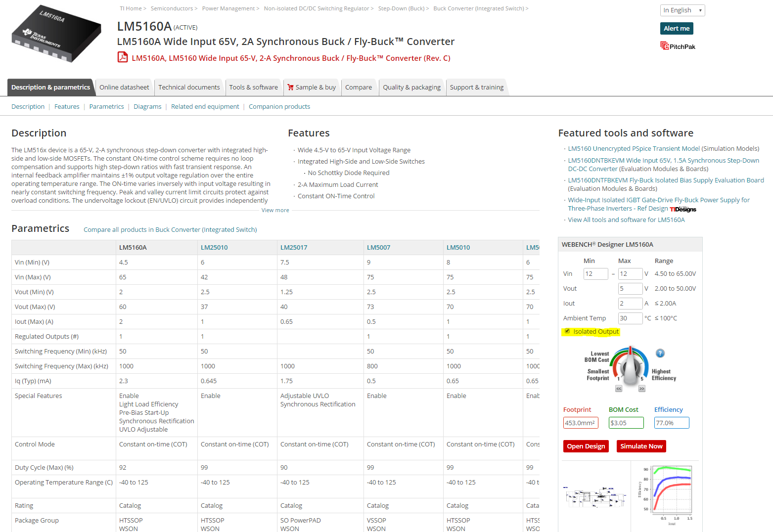This screenshot has height=532, width=773.
Task: Jump to the Description anchor link
Action: point(28,106)
